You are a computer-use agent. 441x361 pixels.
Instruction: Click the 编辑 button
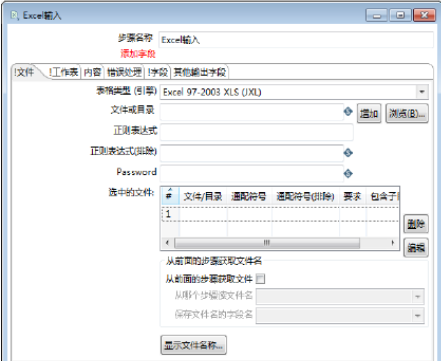416,247
